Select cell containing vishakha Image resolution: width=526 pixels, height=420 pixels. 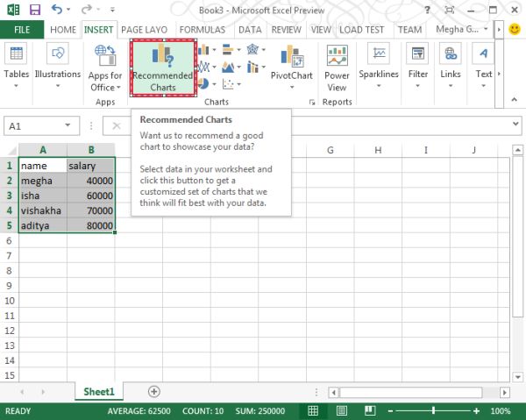coord(43,210)
